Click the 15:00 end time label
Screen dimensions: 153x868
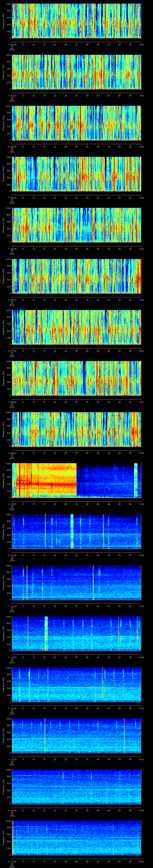click(141, 708)
